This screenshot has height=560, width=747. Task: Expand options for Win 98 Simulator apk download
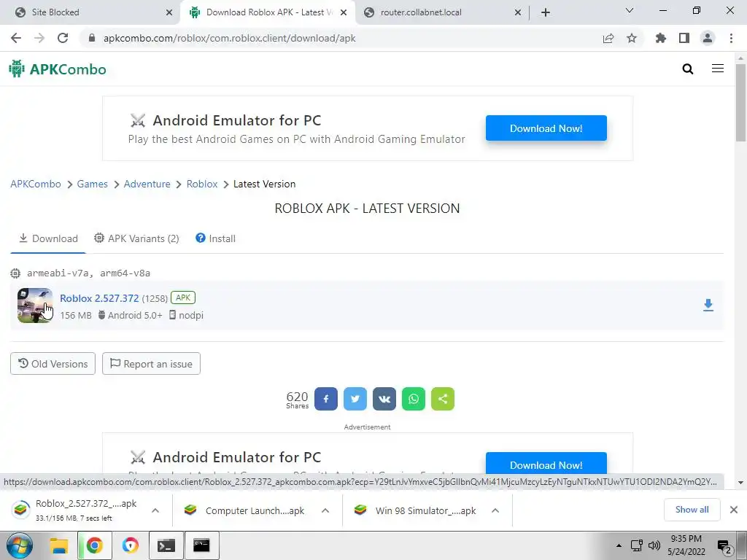[x=495, y=510]
